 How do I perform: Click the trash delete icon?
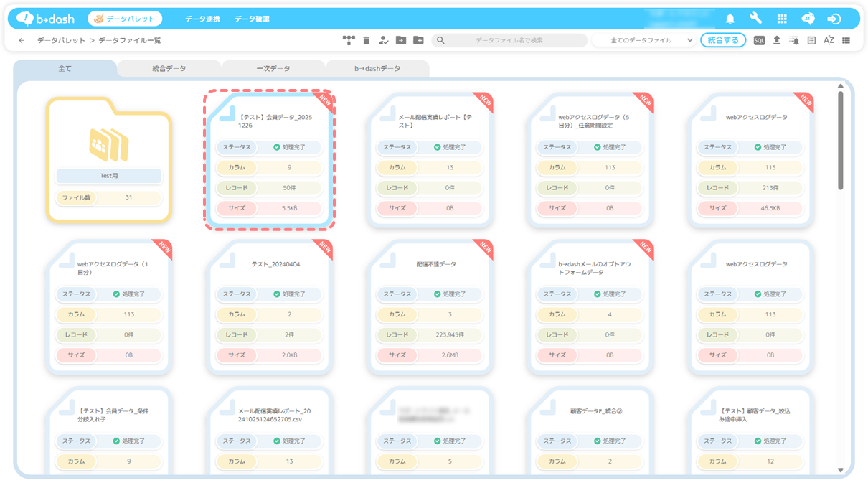pyautogui.click(x=366, y=41)
